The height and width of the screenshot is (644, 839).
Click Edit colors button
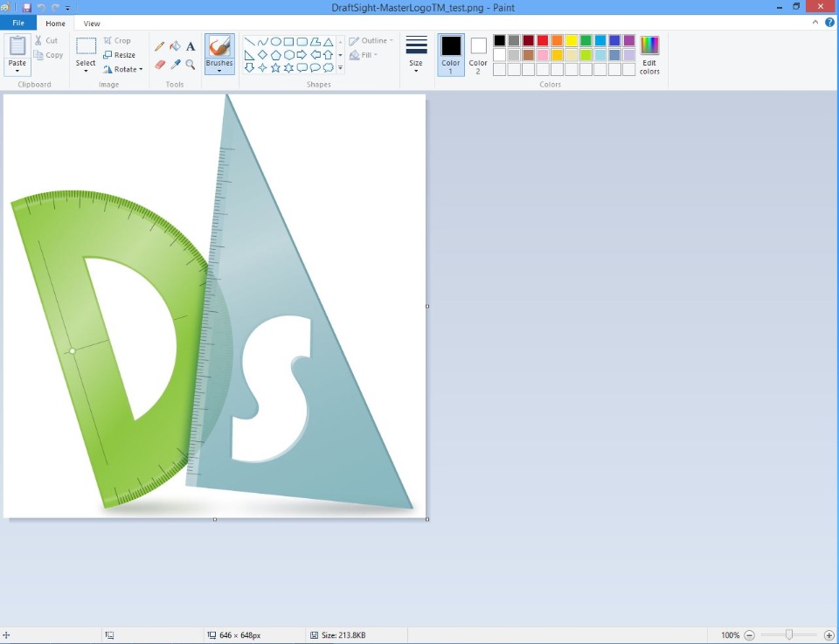coord(649,55)
